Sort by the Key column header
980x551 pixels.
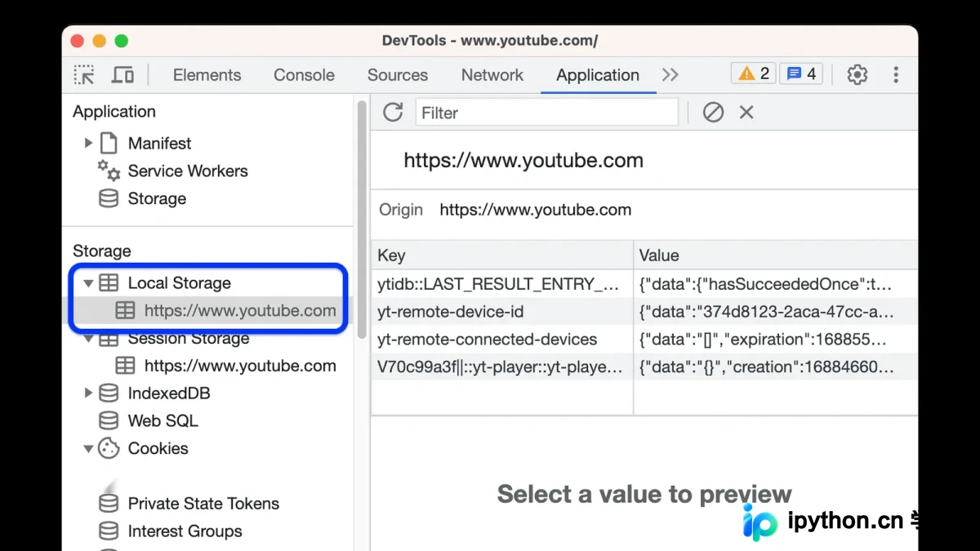(x=502, y=256)
